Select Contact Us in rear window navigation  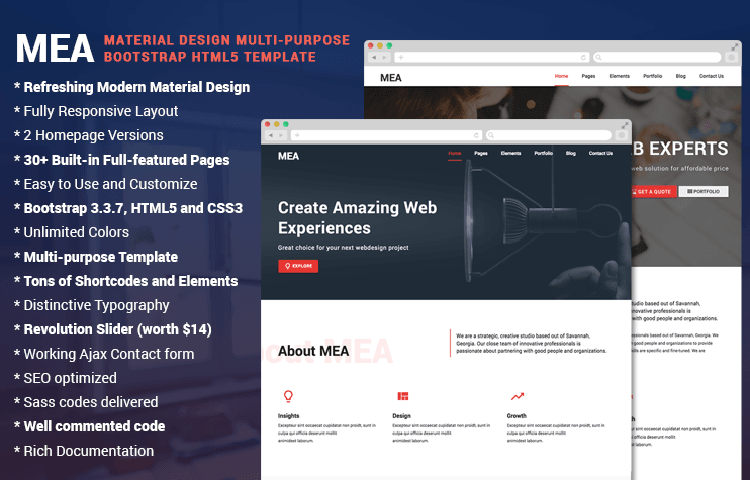(x=711, y=76)
